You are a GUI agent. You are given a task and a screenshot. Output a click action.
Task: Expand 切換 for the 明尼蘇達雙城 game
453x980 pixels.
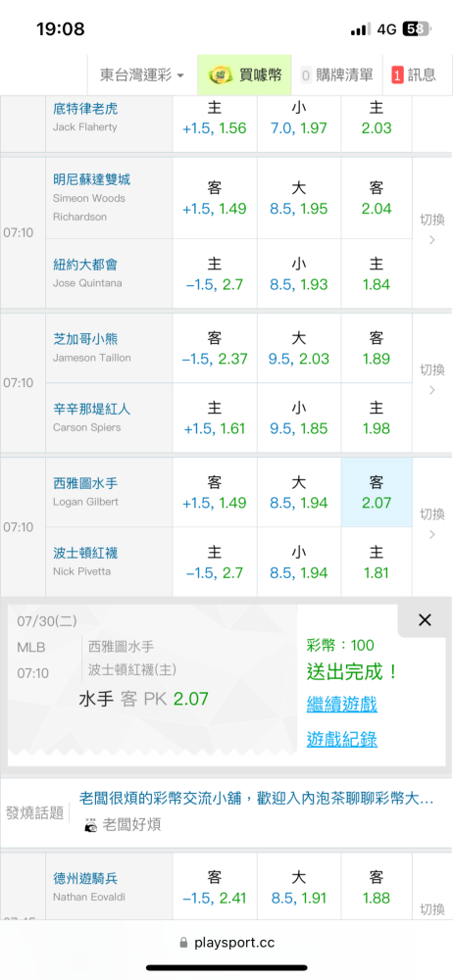pyautogui.click(x=431, y=229)
